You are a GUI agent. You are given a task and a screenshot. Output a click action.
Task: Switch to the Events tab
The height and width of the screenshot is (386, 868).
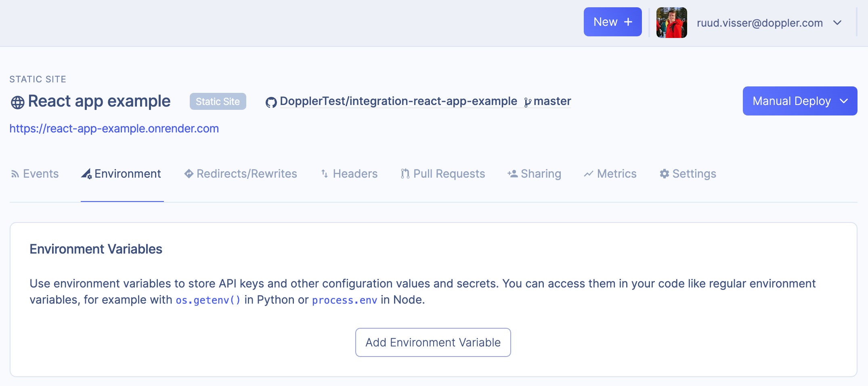(35, 174)
